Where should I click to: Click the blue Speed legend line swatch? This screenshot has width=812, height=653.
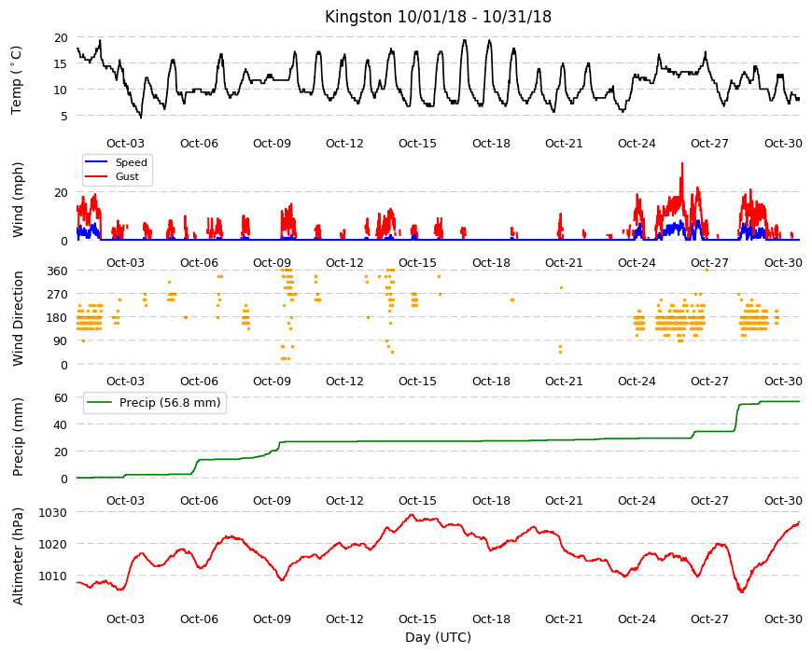point(96,162)
